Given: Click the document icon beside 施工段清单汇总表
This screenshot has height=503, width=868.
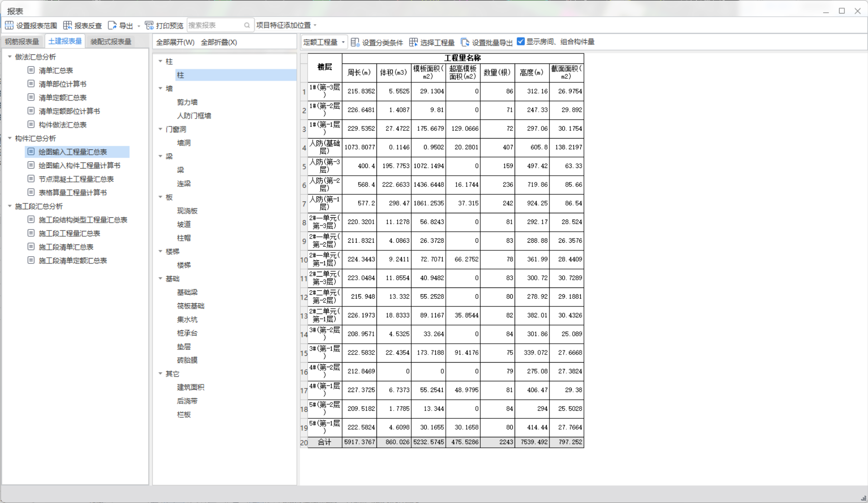Looking at the screenshot, I should [31, 247].
